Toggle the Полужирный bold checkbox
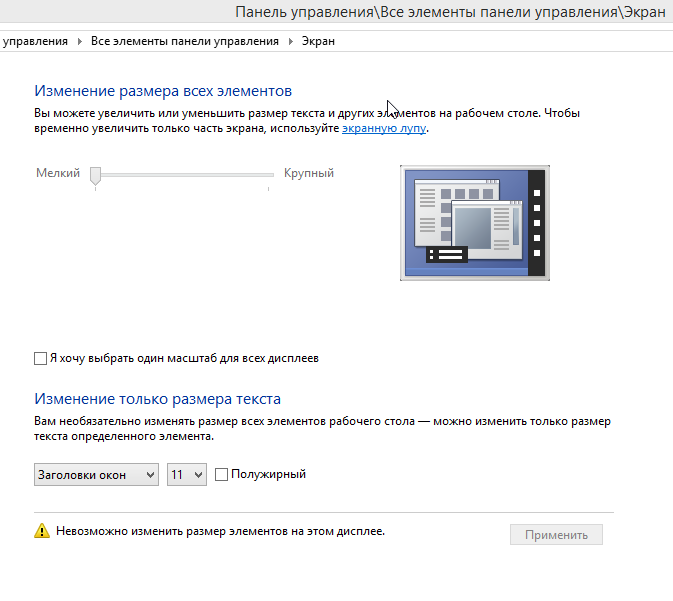This screenshot has width=673, height=601. (x=221, y=474)
